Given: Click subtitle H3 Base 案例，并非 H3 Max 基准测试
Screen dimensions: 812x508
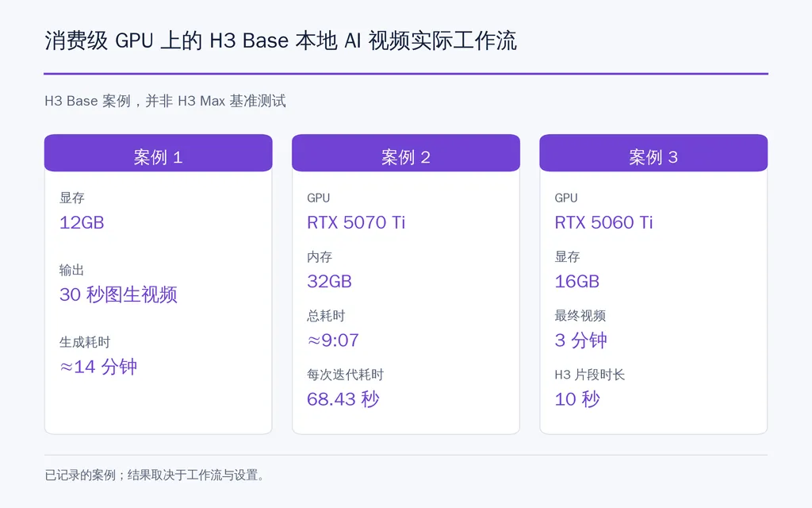Looking at the screenshot, I should coord(165,101).
